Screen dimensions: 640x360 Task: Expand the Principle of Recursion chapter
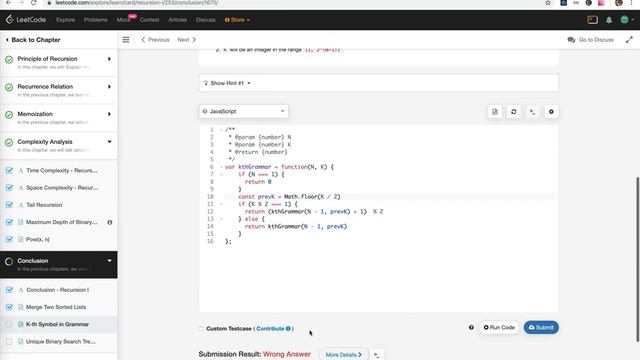pos(109,59)
